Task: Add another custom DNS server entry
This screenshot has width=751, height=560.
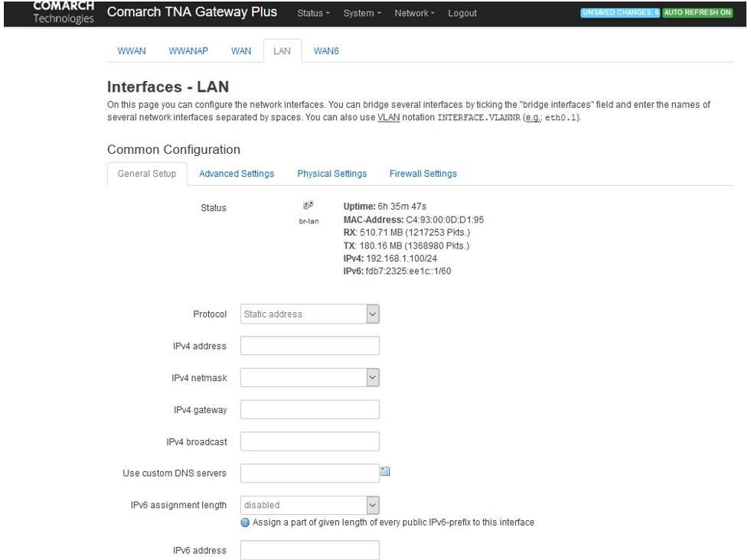Action: tap(385, 471)
